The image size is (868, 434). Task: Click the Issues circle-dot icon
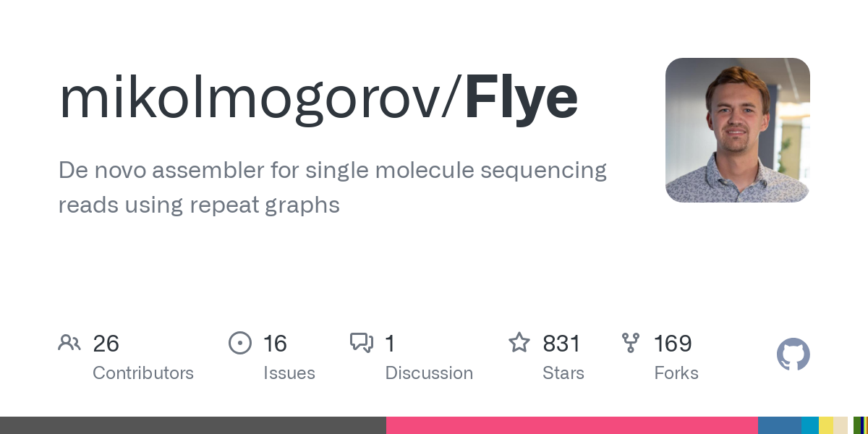pos(240,343)
